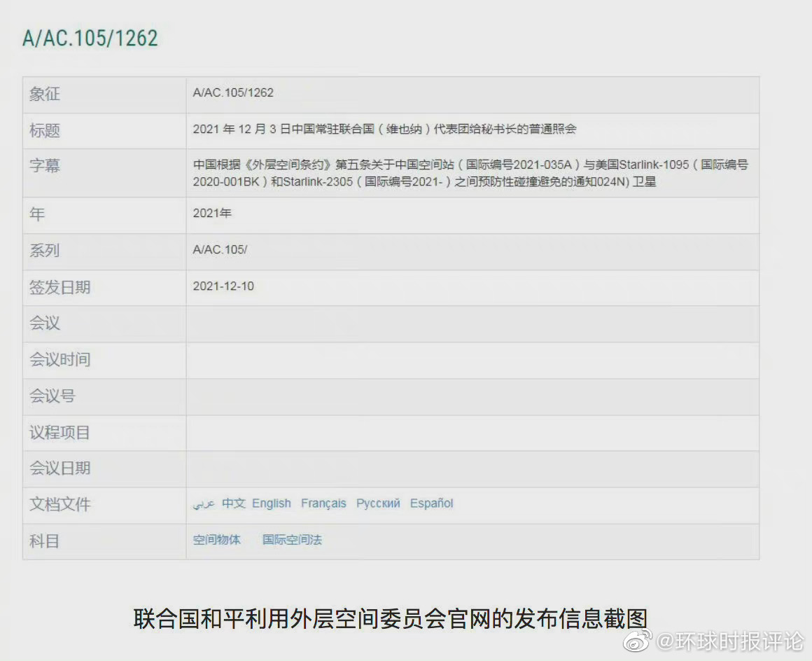This screenshot has width=812, height=661.
Task: Click the 字幕 row Starlink description text
Action: click(470, 173)
